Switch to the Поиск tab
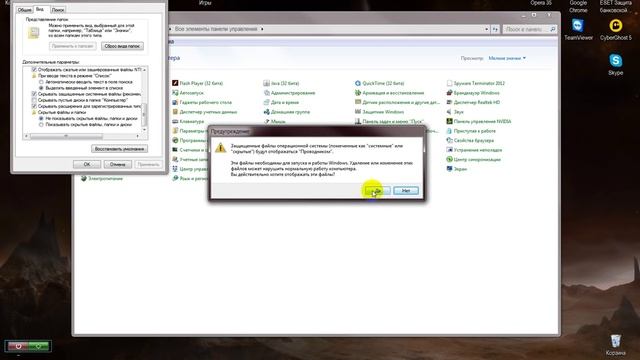This screenshot has width=640, height=360. point(58,10)
